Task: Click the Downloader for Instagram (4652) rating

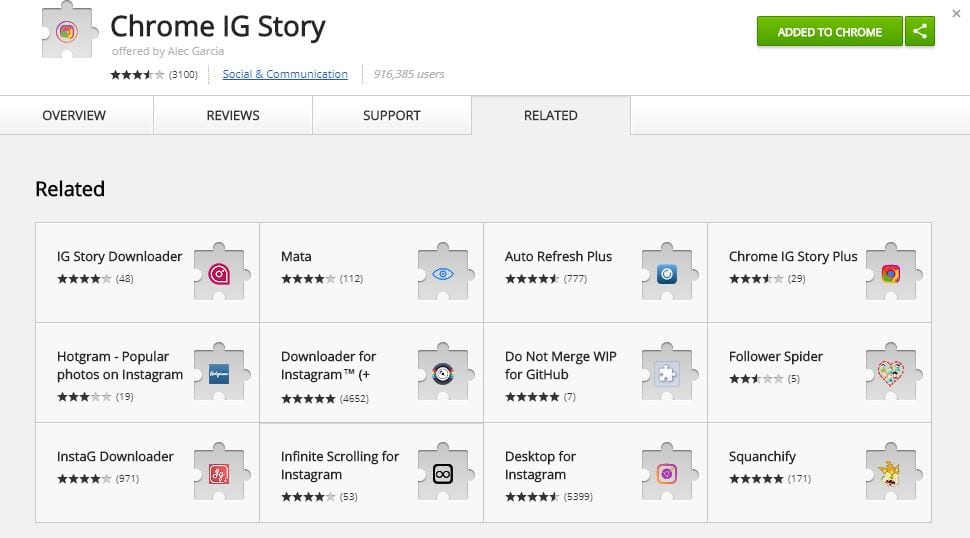Action: click(325, 399)
